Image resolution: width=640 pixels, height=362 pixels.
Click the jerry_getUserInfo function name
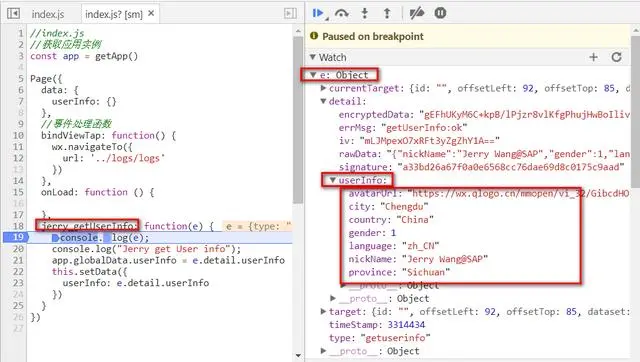(x=87, y=226)
